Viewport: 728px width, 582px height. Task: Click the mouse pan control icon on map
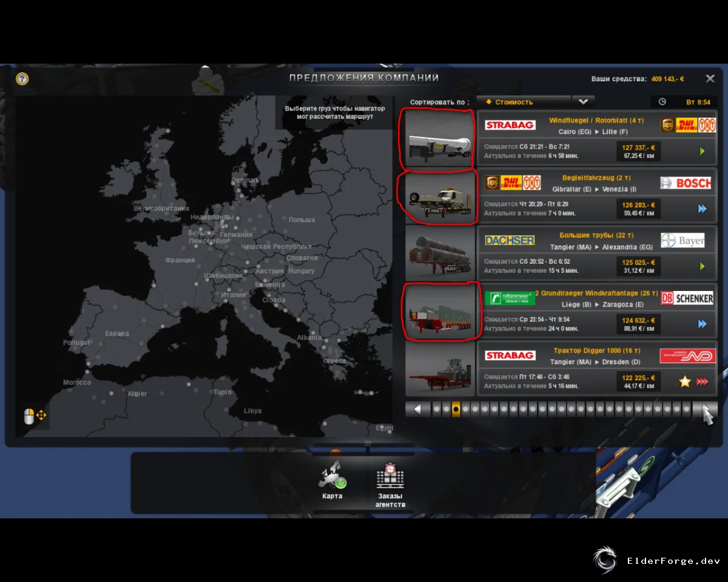pyautogui.click(x=35, y=416)
